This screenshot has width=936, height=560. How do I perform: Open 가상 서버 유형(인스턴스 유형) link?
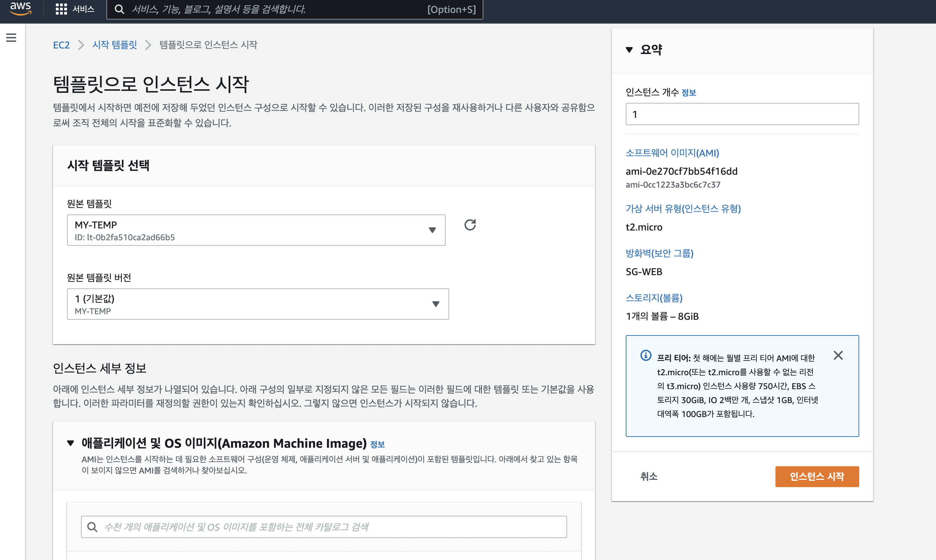coord(683,209)
